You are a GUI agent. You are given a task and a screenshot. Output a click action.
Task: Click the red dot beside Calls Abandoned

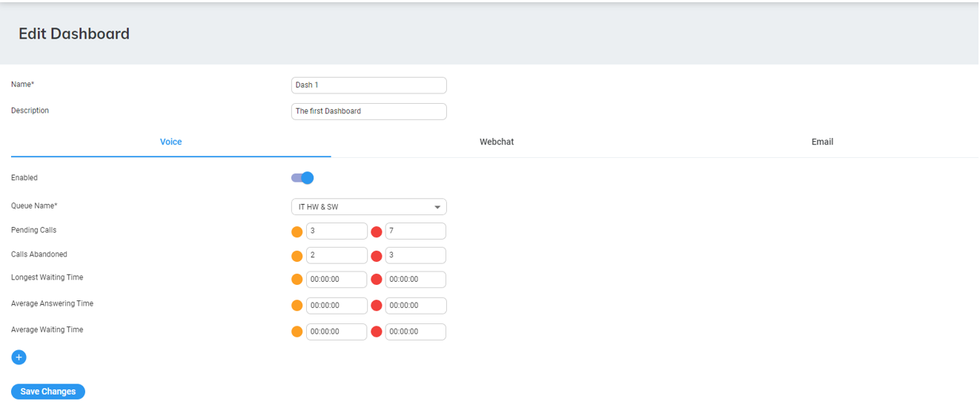pyautogui.click(x=377, y=256)
